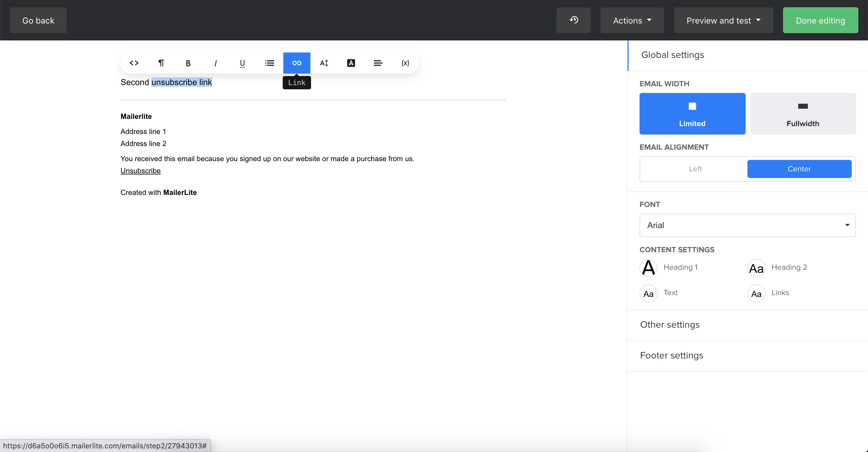The image size is (868, 452).
Task: Select the Limited email width option
Action: (692, 114)
